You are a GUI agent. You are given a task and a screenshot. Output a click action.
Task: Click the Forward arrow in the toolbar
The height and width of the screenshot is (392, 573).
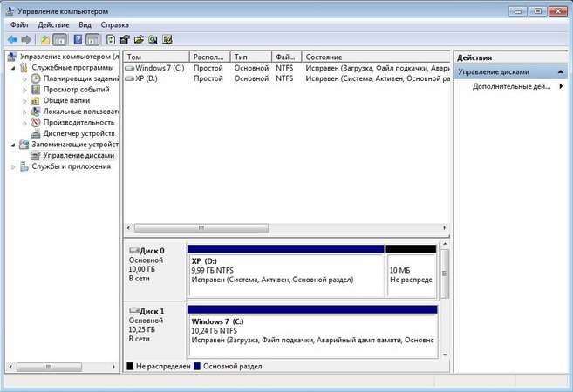[x=26, y=39]
